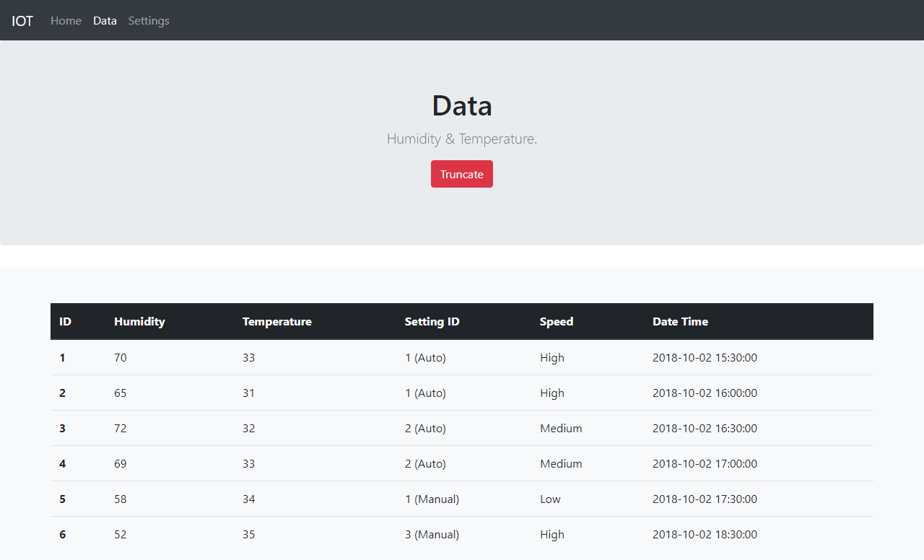Screen dimensions: 924x560
Task: Click speed Medium in row 3
Action: [561, 428]
